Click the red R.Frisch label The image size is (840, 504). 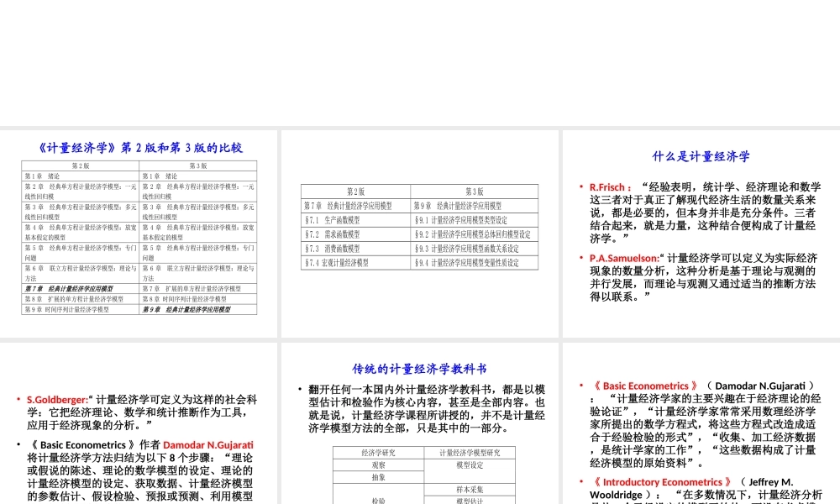[601, 187]
